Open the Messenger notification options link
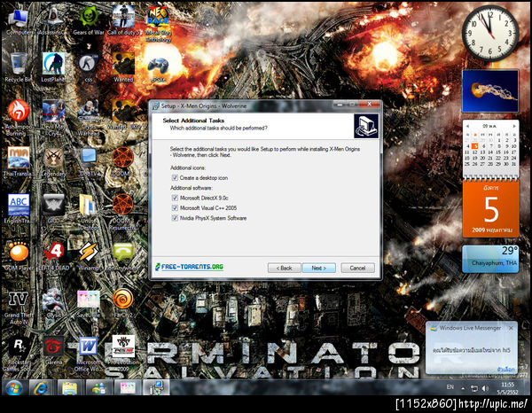Screen dimensions: 532x413 click(506, 369)
